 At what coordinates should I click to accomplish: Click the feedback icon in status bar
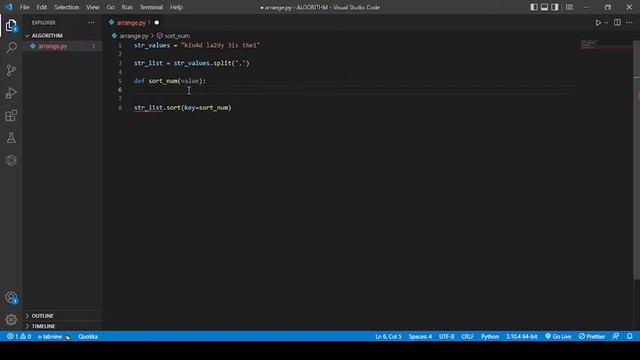coord(616,337)
